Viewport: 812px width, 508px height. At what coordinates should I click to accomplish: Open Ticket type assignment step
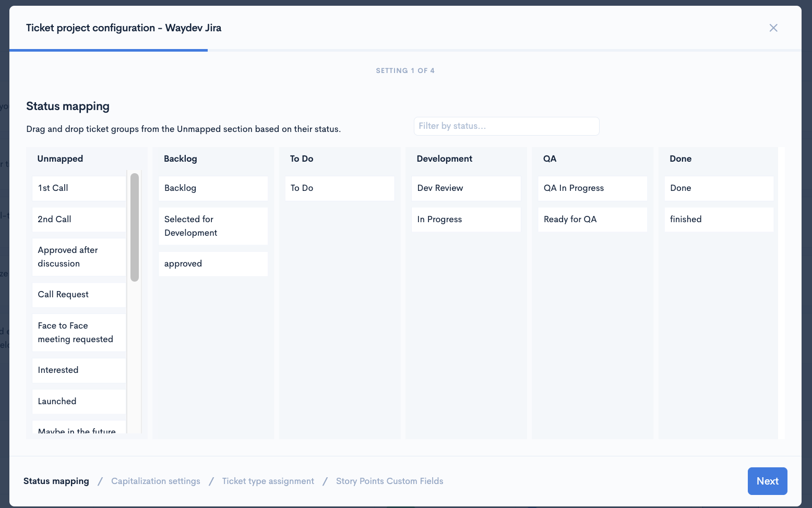point(268,481)
